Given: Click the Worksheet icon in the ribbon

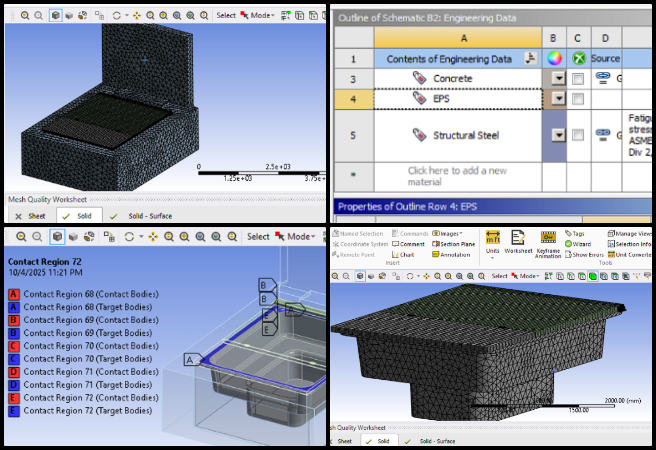Looking at the screenshot, I should 518,242.
